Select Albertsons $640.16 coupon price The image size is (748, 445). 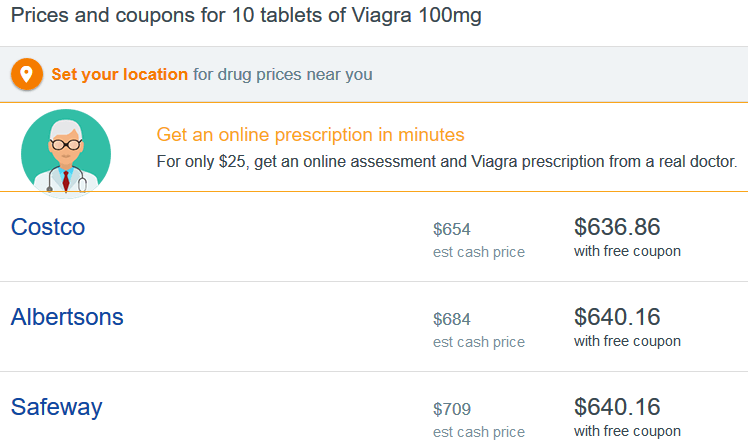click(x=617, y=317)
